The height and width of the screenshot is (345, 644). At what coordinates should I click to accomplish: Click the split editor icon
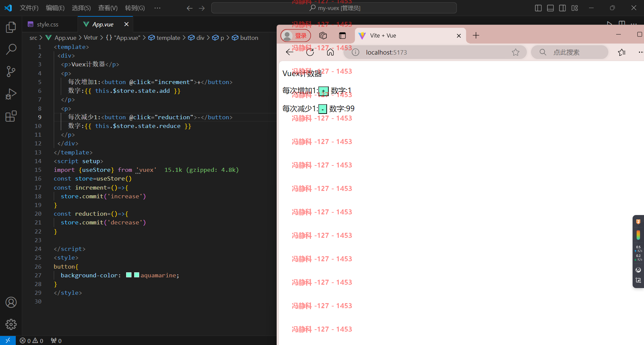click(x=622, y=23)
